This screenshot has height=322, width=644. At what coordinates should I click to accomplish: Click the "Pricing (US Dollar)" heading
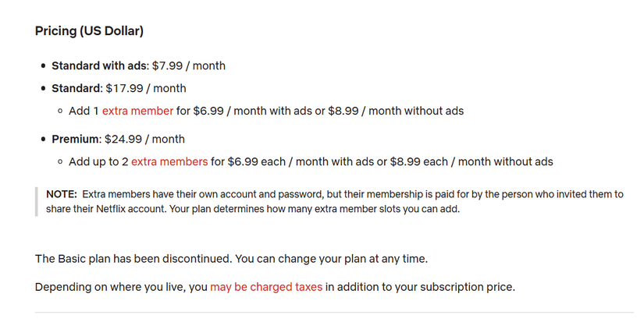(89, 31)
